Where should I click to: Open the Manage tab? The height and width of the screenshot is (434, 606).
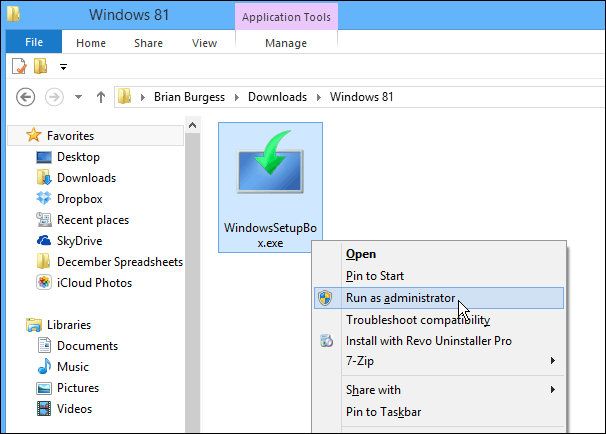[286, 43]
